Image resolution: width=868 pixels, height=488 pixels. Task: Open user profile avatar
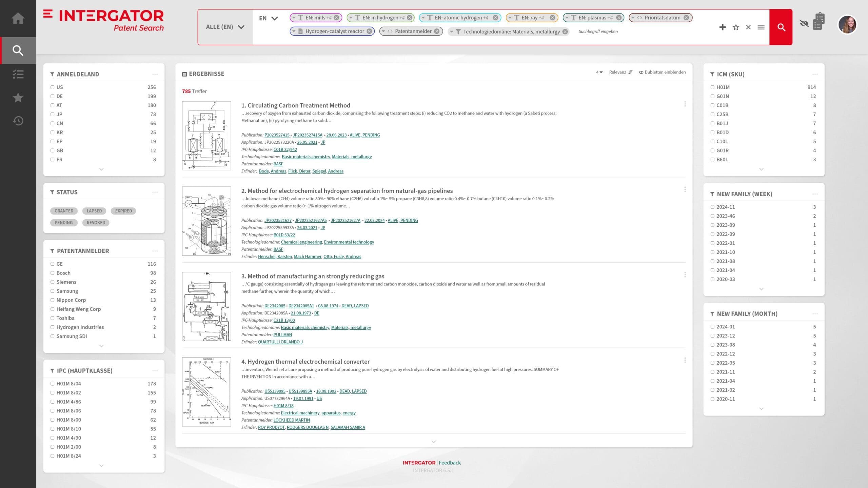pos(847,24)
